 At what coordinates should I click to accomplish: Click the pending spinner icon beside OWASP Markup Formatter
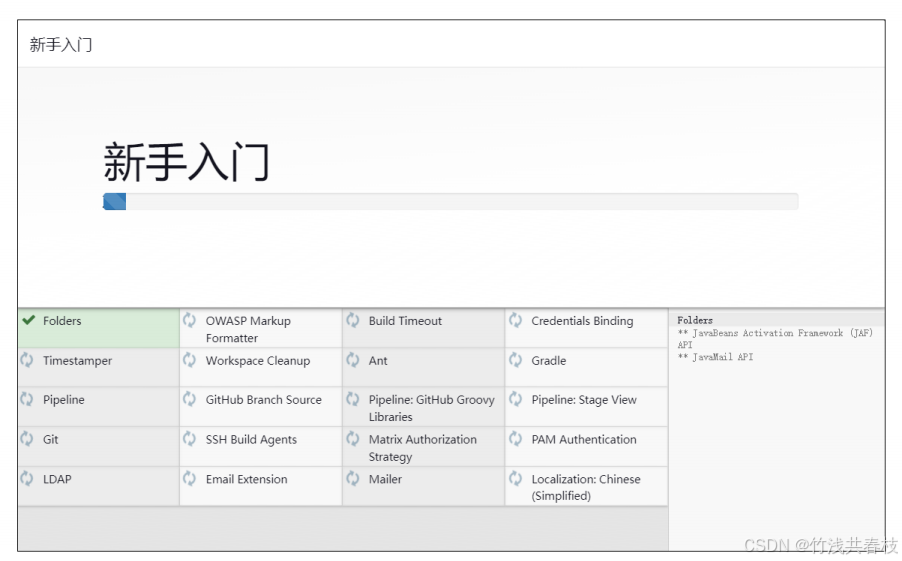(x=189, y=320)
